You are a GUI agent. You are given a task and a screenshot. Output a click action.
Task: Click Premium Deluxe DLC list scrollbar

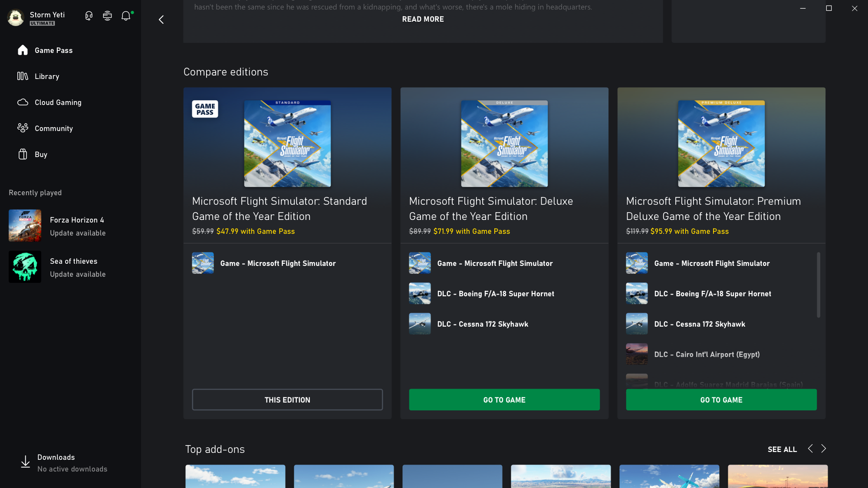[819, 285]
